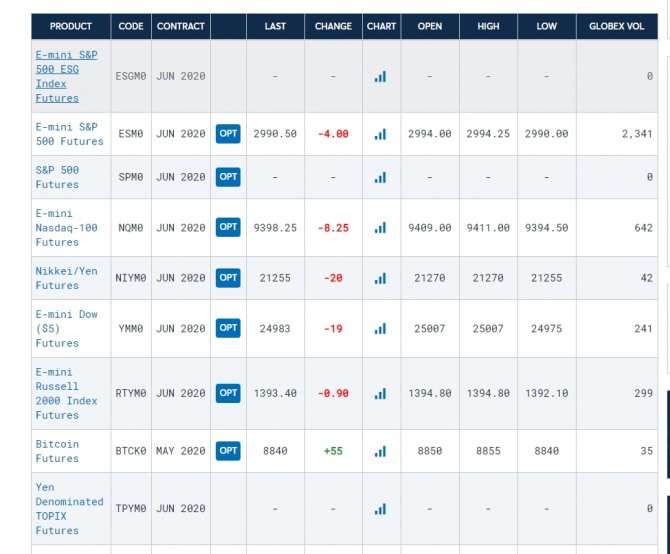This screenshot has width=670, height=554.
Task: Open chart icon for E-mini Dow ($5)
Action: point(380,328)
